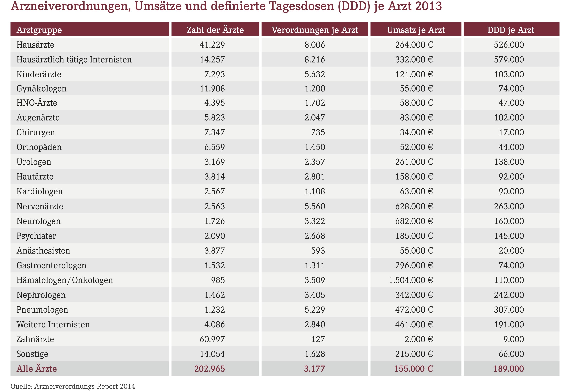Click the DDD value 66.000
This screenshot has height=392, width=570.
click(x=511, y=354)
